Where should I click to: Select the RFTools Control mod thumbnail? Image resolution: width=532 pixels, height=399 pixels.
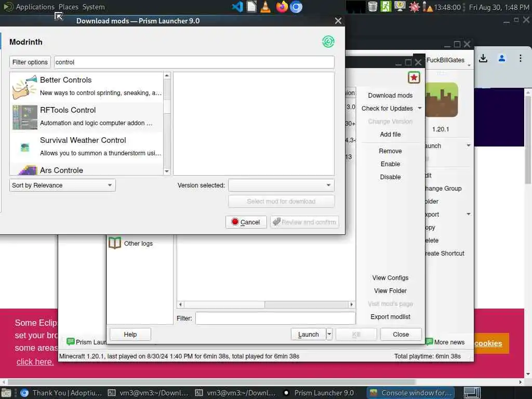tap(25, 117)
